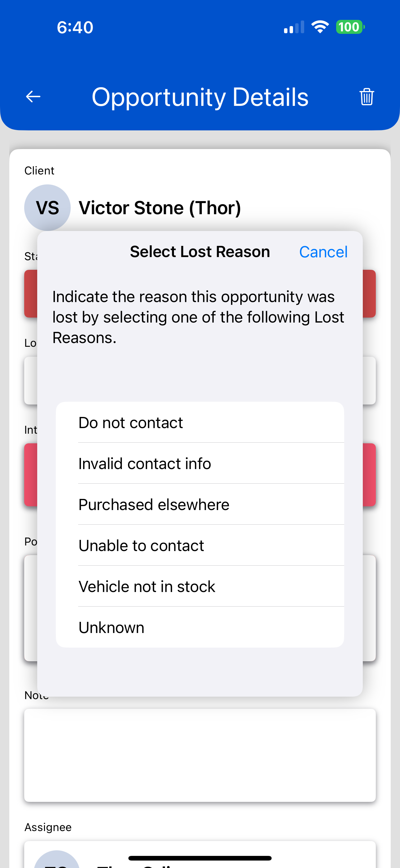Tap the assignee avatar at bottom

click(x=56, y=859)
